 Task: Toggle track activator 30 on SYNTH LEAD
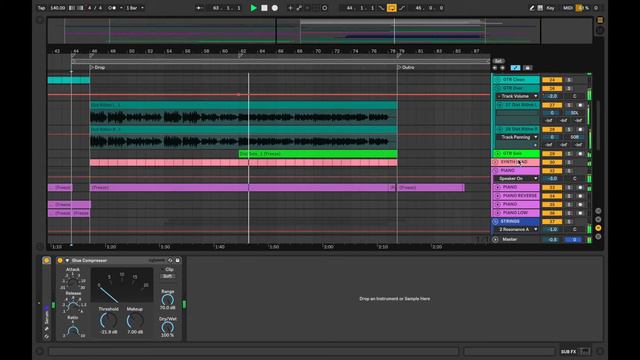(x=552, y=162)
